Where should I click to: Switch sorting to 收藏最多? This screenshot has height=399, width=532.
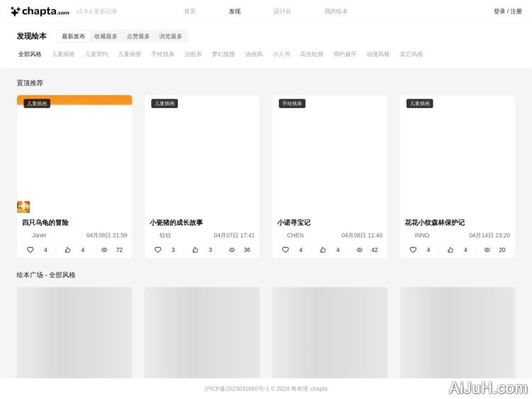pos(106,36)
